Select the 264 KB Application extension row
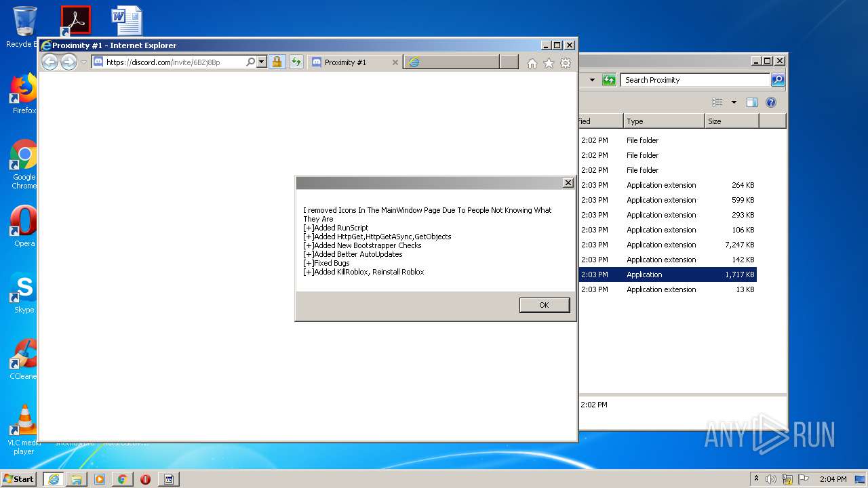Image resolution: width=868 pixels, height=488 pixels. point(667,185)
